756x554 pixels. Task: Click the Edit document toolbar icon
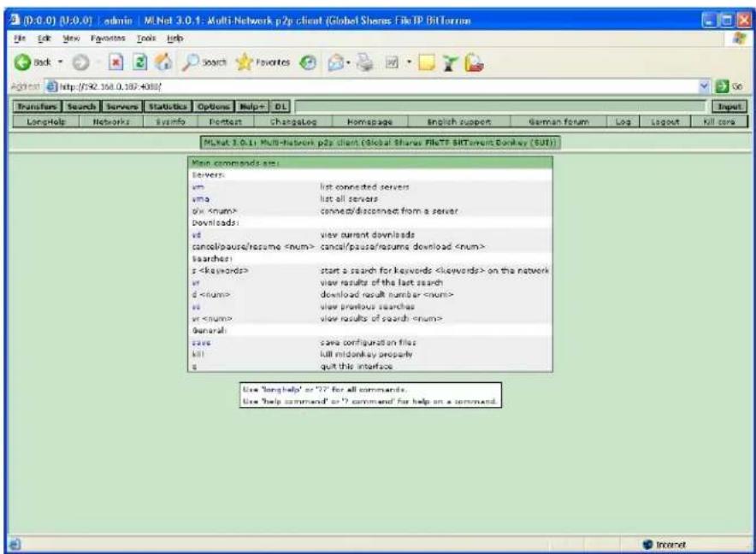pyautogui.click(x=392, y=62)
